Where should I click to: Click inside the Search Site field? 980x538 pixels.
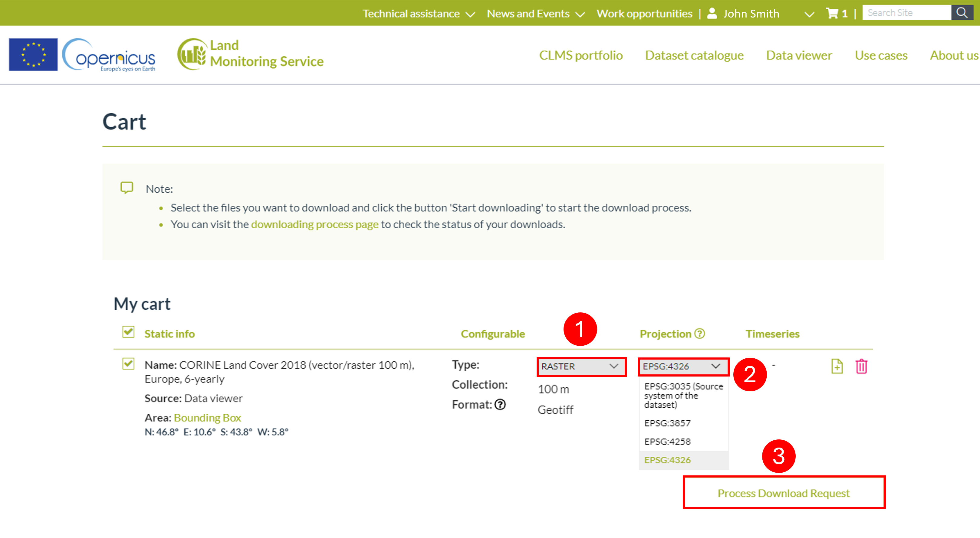pyautogui.click(x=906, y=13)
